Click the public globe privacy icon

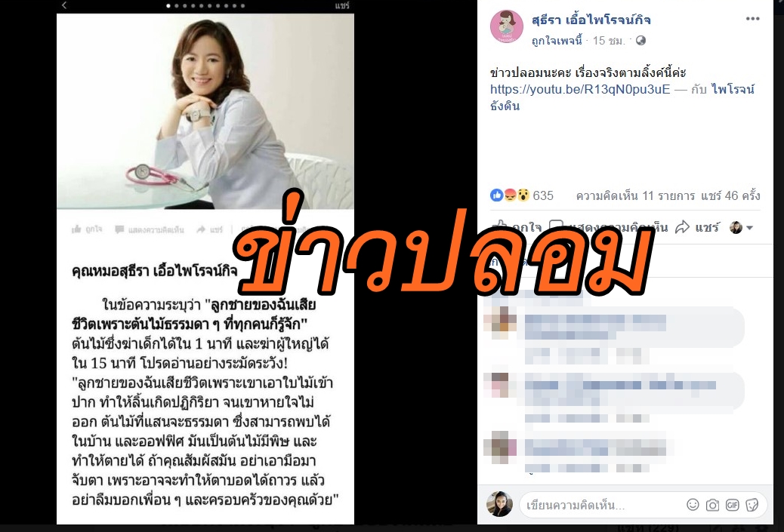[640, 41]
